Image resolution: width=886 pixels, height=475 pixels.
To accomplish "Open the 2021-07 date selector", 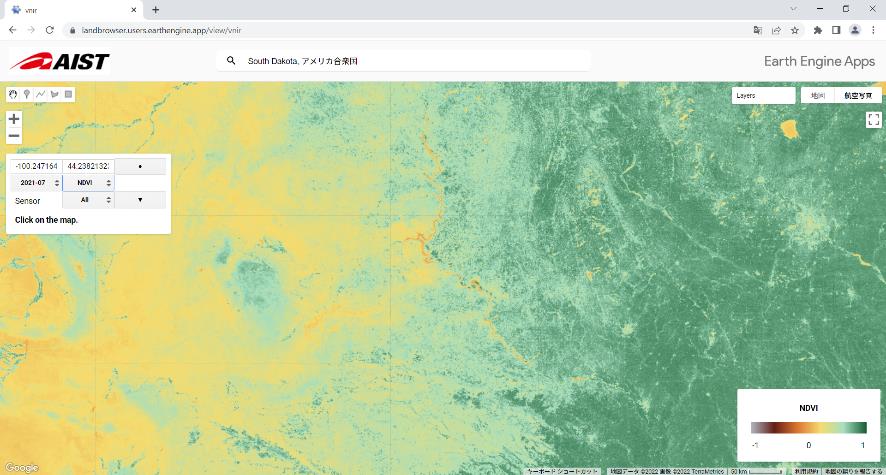I will point(36,182).
